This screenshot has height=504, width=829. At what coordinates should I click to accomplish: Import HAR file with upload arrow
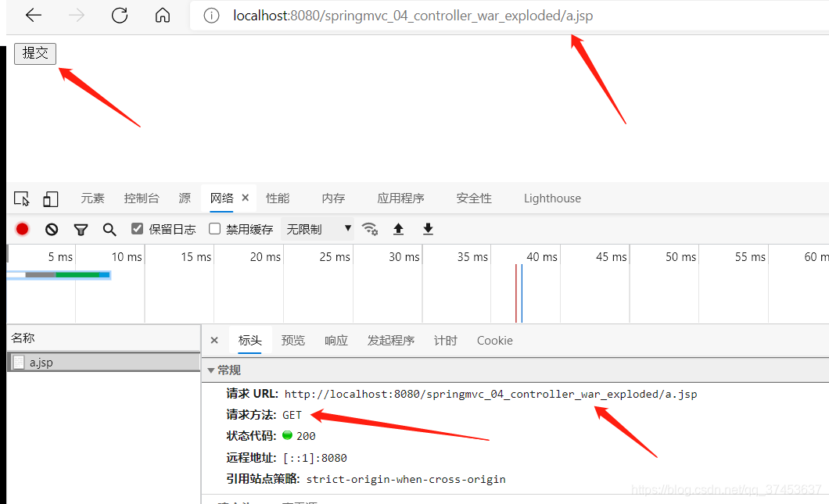[399, 229]
